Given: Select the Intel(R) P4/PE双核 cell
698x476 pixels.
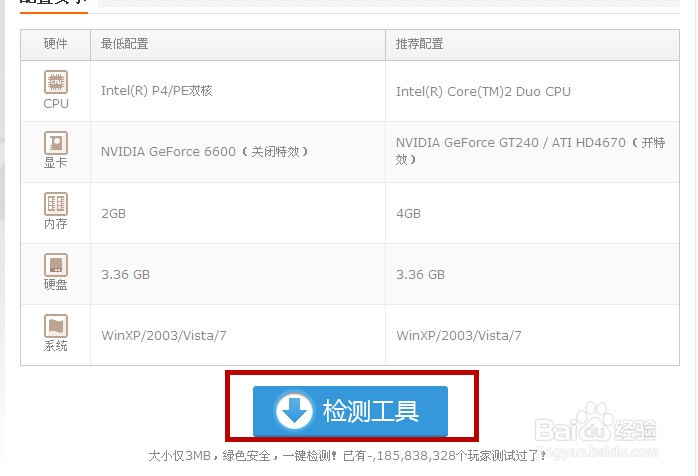Looking at the screenshot, I should click(238, 91).
